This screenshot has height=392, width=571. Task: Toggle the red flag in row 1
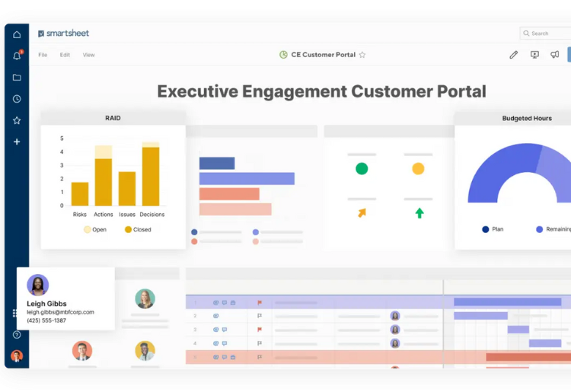pyautogui.click(x=260, y=303)
